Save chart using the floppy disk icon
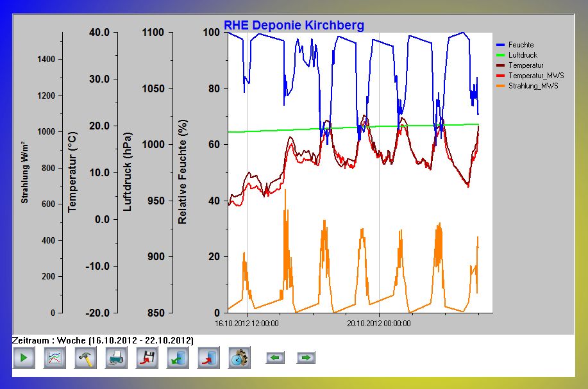 pyautogui.click(x=147, y=358)
